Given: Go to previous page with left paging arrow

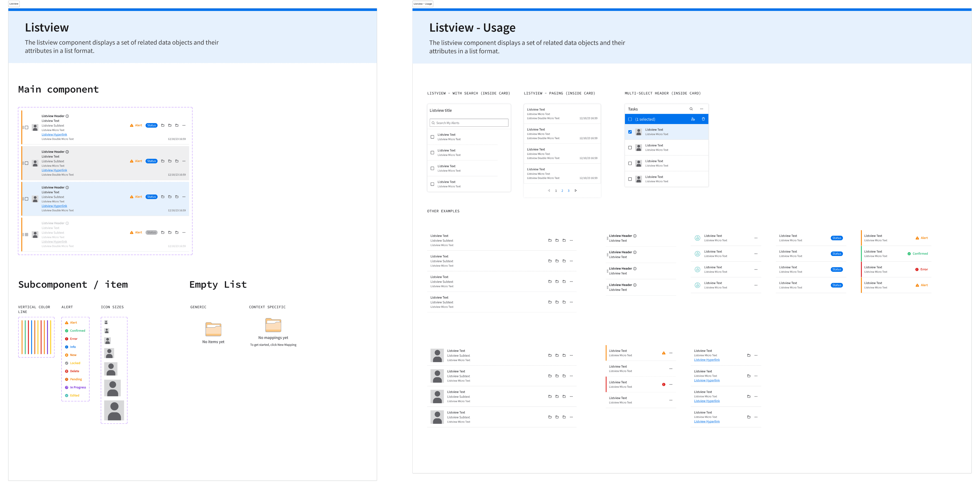Looking at the screenshot, I should pyautogui.click(x=549, y=190).
